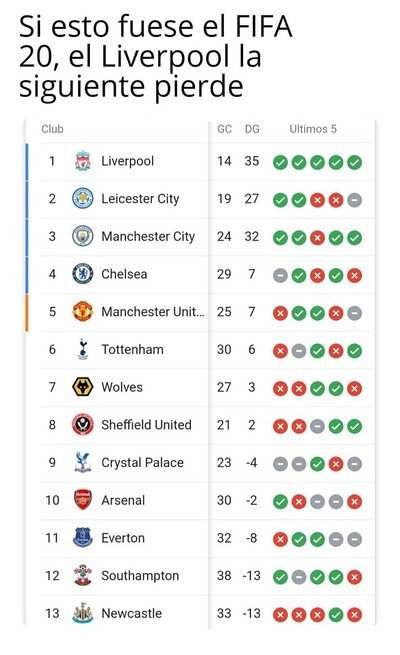400x655 pixels.
Task: Open the Sheffield United team name
Action: pyautogui.click(x=146, y=425)
